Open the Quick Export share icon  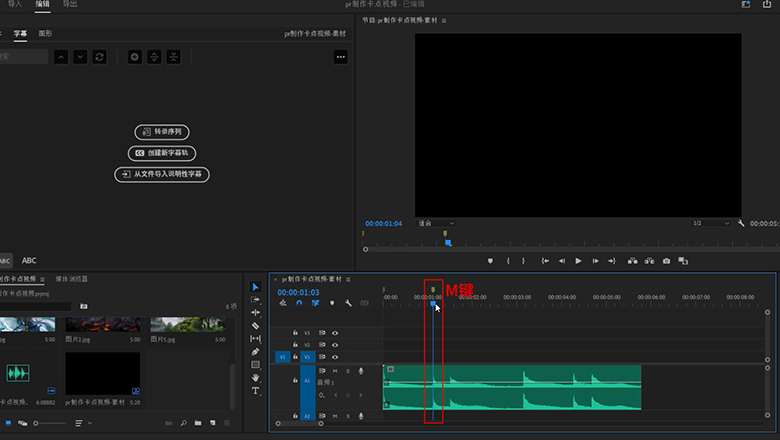pyautogui.click(x=767, y=4)
